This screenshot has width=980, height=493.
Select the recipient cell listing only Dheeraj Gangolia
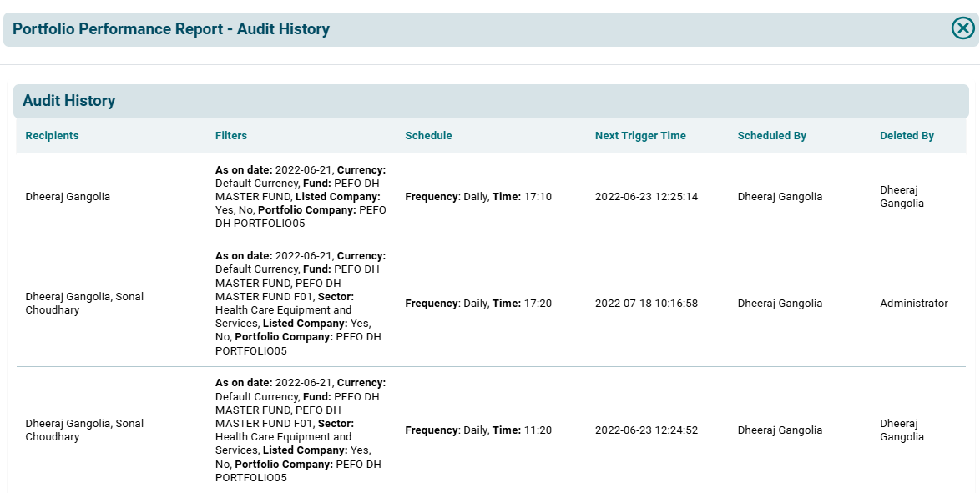[68, 197]
